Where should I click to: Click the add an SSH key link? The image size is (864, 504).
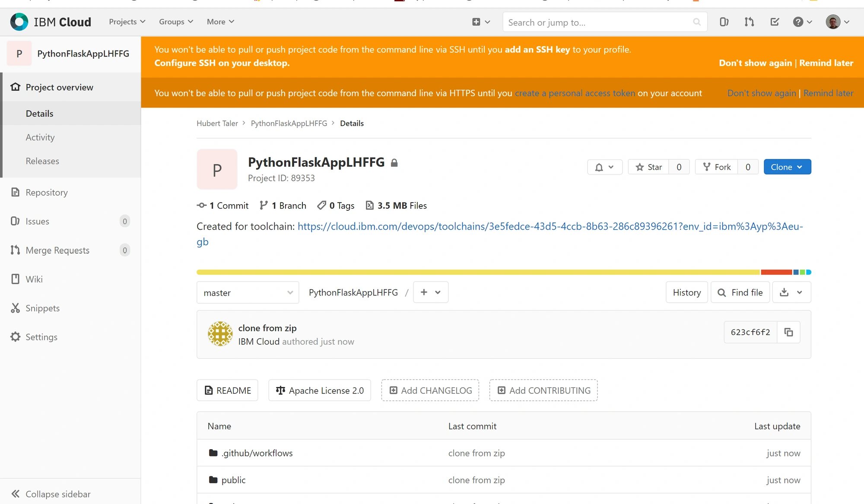[537, 50]
